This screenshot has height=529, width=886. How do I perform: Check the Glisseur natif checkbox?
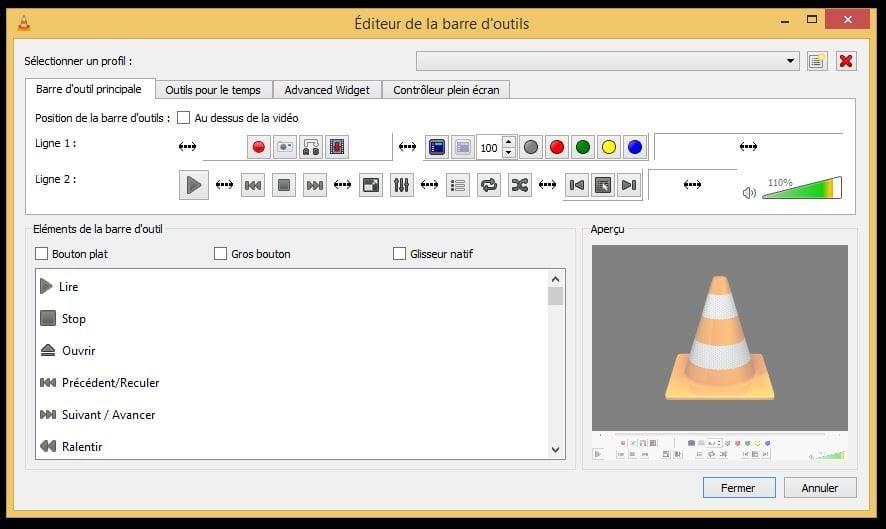coord(399,254)
